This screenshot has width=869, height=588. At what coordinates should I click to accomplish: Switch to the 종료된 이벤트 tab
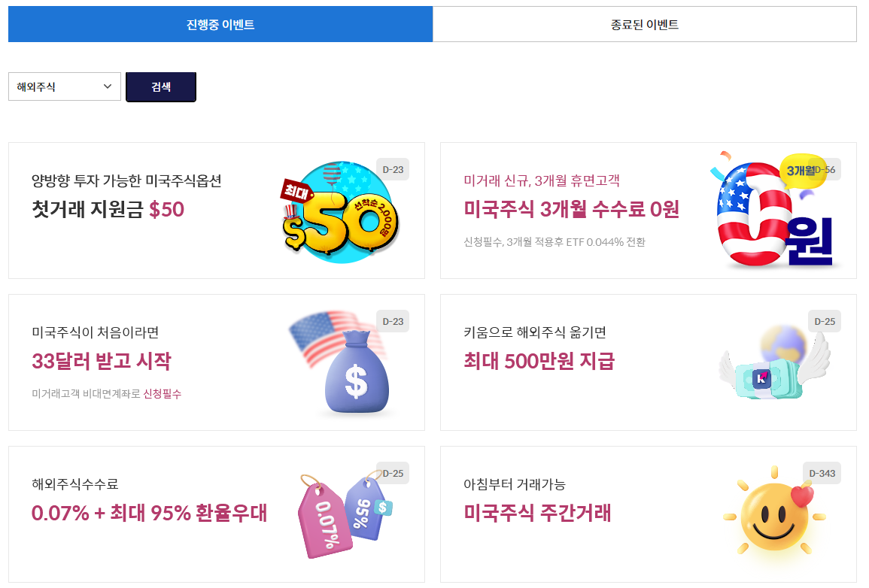click(644, 23)
